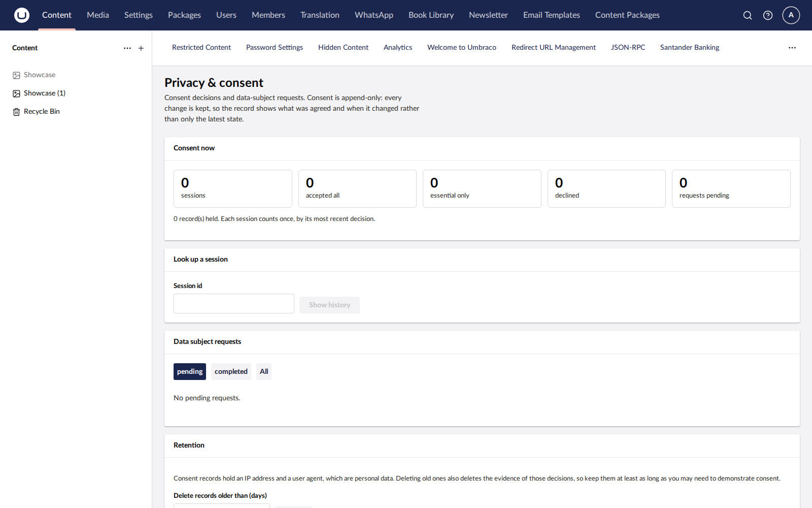Open the help question mark icon
Image resolution: width=812 pixels, height=508 pixels.
pos(768,15)
